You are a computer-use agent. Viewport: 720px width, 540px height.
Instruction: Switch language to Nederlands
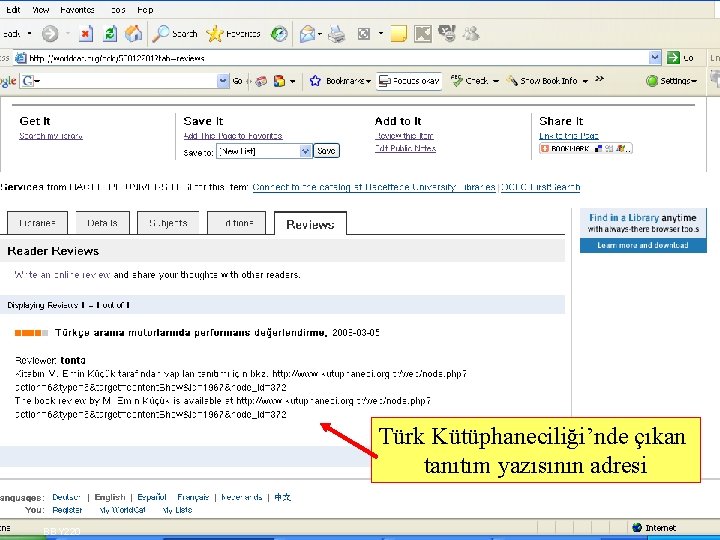pyautogui.click(x=242, y=497)
